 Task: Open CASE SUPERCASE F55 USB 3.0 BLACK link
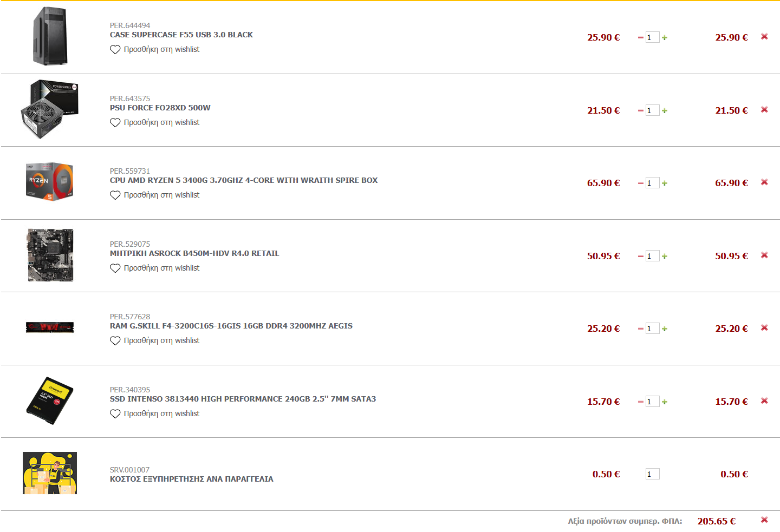[x=181, y=35]
